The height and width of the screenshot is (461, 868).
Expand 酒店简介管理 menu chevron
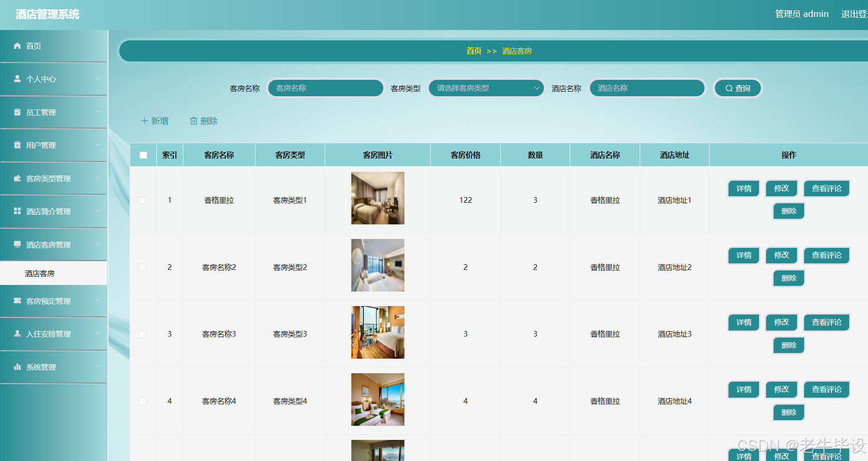pyautogui.click(x=98, y=211)
